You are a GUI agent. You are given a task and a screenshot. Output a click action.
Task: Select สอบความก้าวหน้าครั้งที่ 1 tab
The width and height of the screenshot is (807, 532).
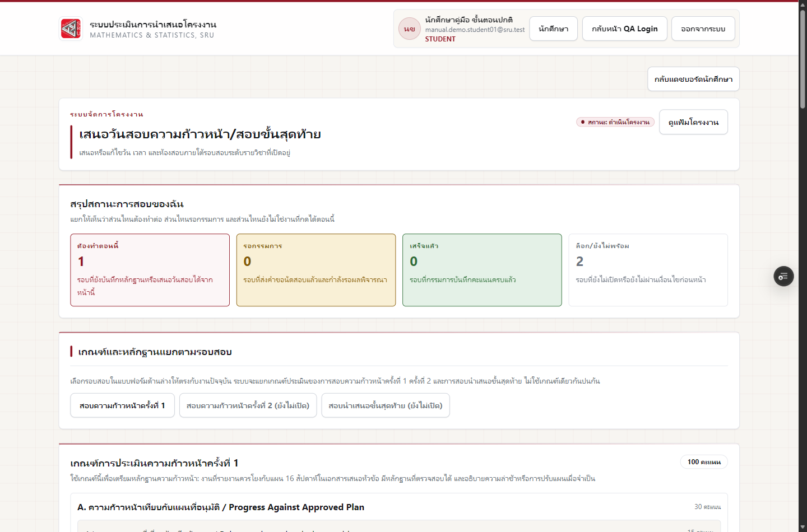click(122, 405)
